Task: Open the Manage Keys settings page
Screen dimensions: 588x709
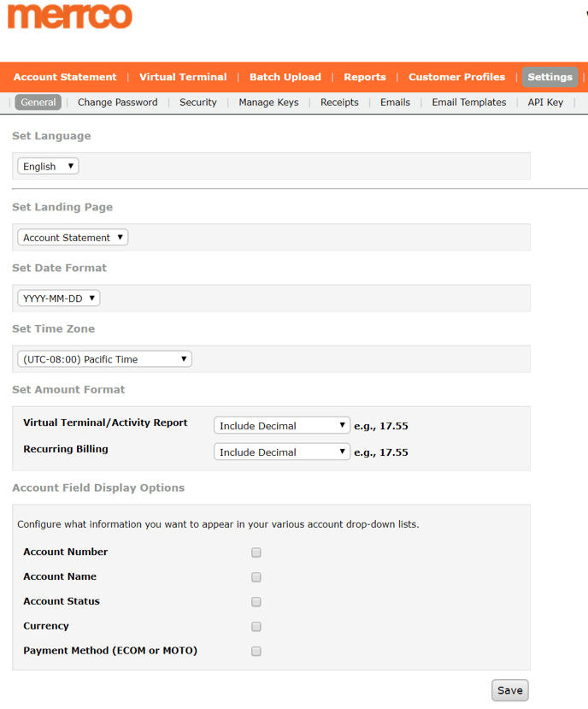Action: (x=268, y=103)
